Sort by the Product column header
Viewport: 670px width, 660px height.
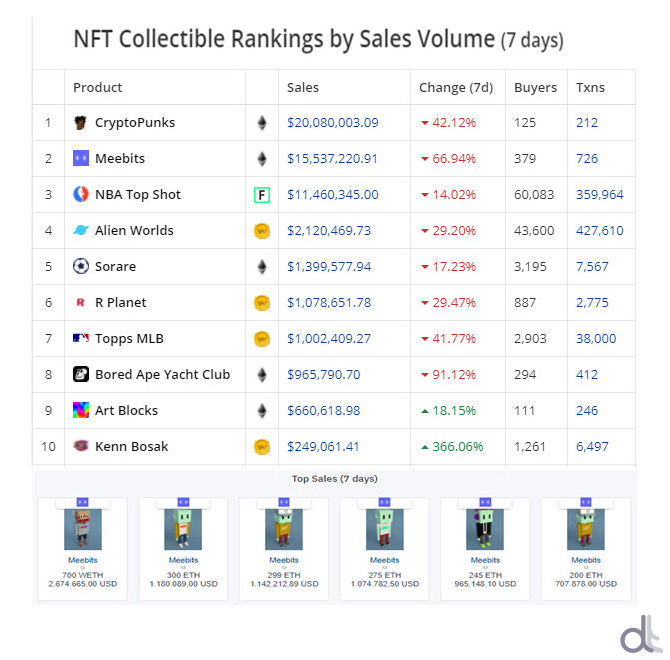click(97, 87)
